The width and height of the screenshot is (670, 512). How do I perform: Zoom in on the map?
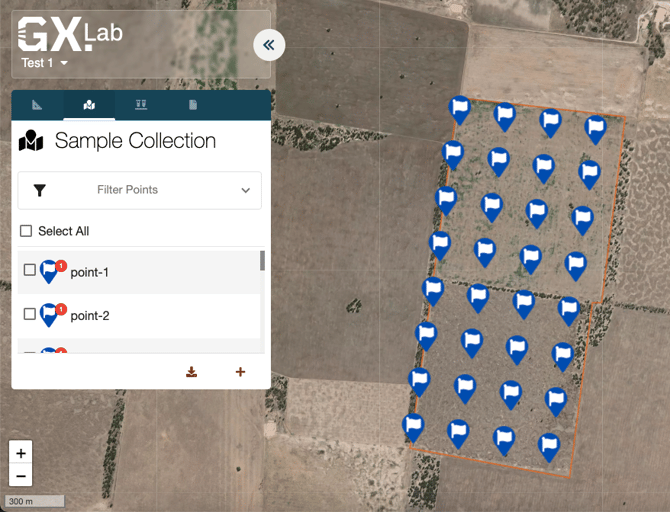20,452
